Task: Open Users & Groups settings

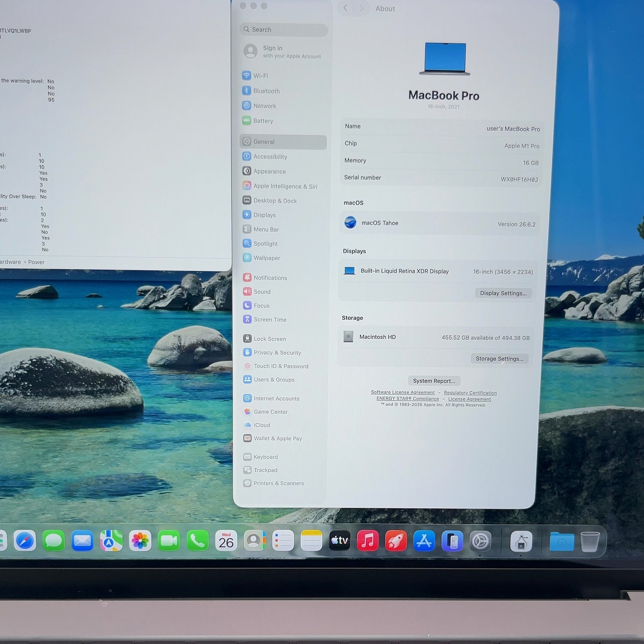Action: 283,380
